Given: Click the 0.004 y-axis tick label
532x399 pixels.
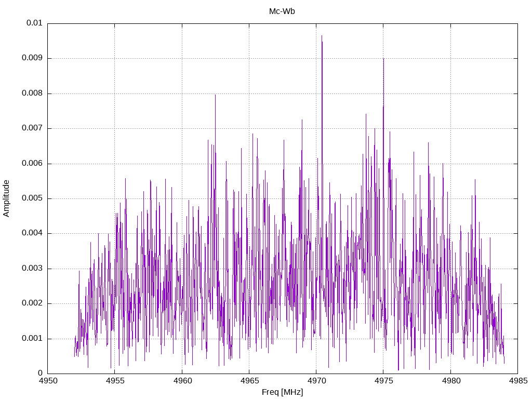Looking at the screenshot, I should [32, 233].
